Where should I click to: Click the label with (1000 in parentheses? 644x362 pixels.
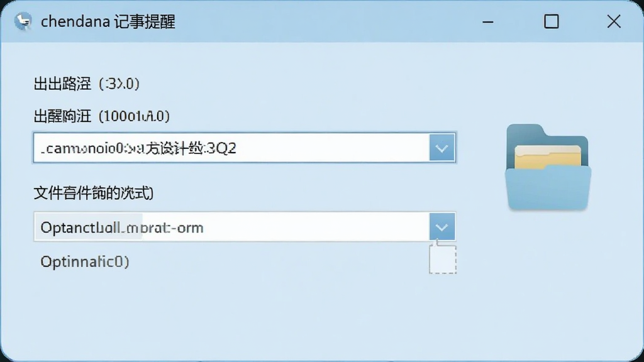click(x=101, y=116)
